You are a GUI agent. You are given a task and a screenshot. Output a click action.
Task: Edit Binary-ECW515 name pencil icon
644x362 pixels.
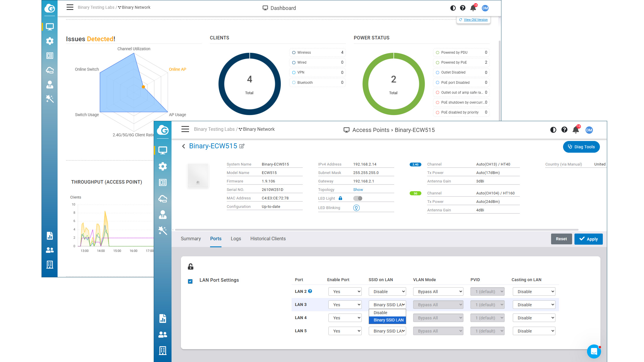point(242,146)
